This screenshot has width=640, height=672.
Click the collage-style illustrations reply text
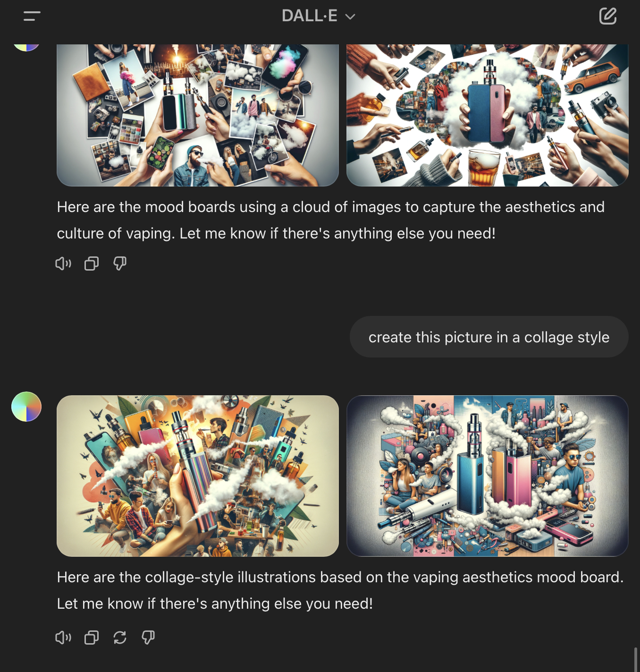[x=340, y=590]
